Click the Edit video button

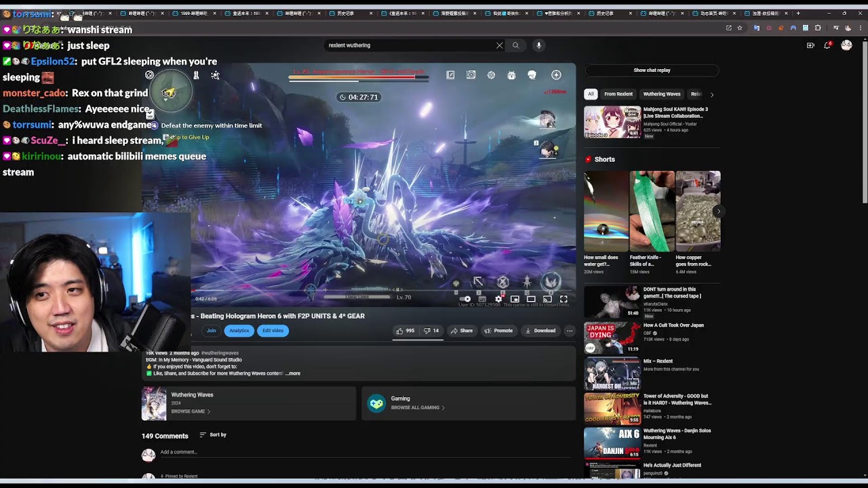coord(273,331)
